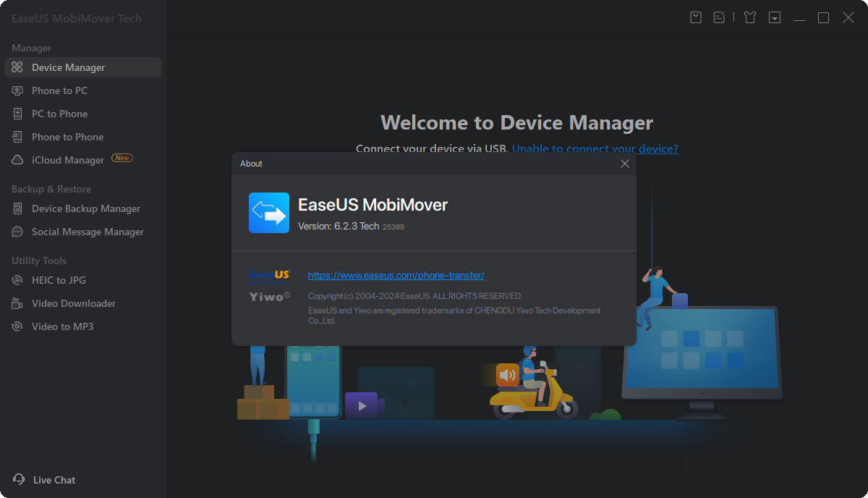This screenshot has width=868, height=498.
Task: Open Live Chat support
Action: click(44, 480)
